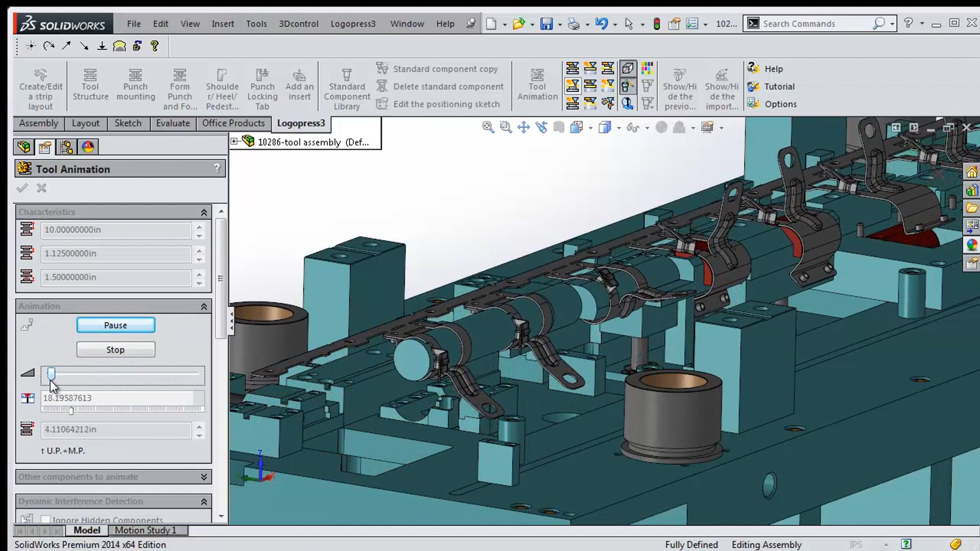Open FeatureManager design tree tab
This screenshot has height=551, width=980.
[x=23, y=147]
